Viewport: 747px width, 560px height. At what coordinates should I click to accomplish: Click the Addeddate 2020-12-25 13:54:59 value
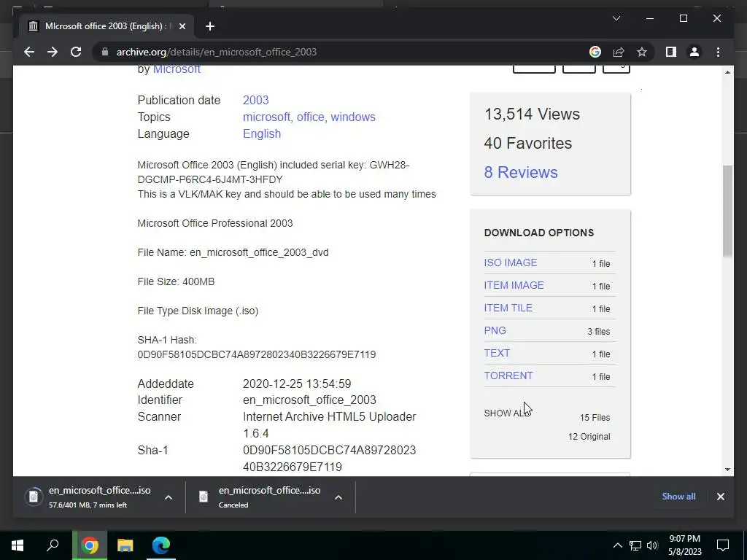click(297, 384)
